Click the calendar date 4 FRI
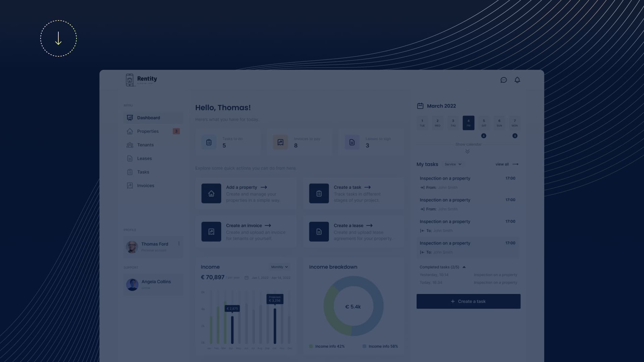The height and width of the screenshot is (362, 644). point(468,122)
